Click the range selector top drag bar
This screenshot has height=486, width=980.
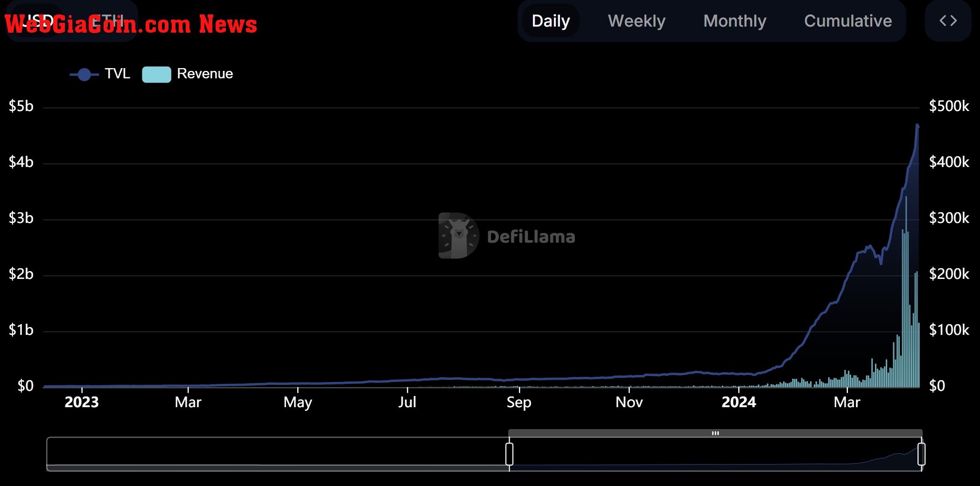click(x=715, y=433)
